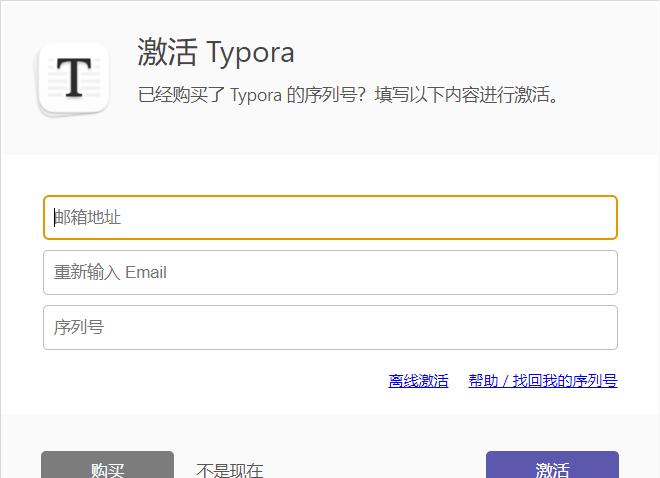This screenshot has width=660, height=478.
Task: Select the 序列号 input box
Action: (330, 327)
